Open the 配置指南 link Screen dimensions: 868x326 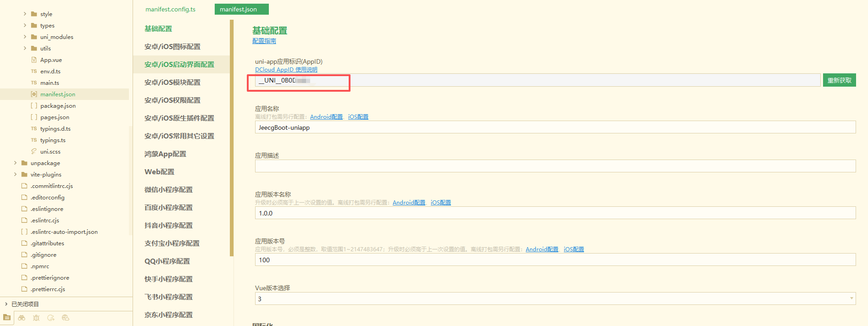point(264,41)
